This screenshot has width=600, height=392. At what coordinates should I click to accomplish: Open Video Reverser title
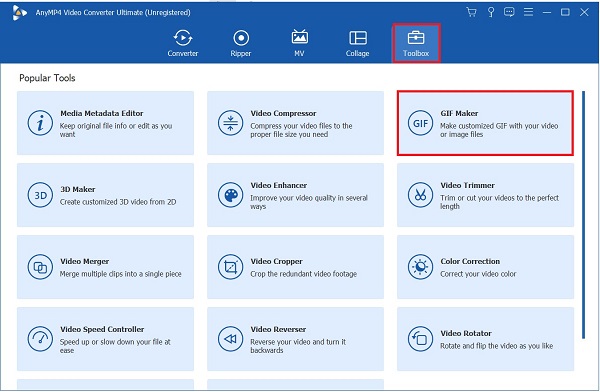(x=278, y=329)
